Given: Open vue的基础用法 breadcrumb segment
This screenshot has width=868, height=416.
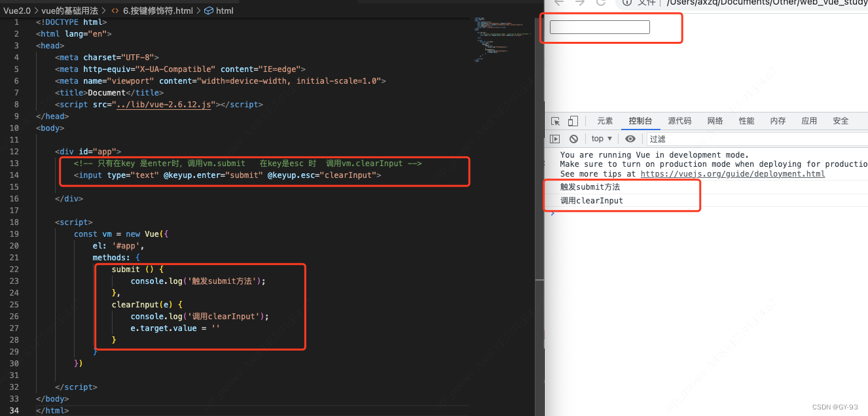Looking at the screenshot, I should coord(69,11).
